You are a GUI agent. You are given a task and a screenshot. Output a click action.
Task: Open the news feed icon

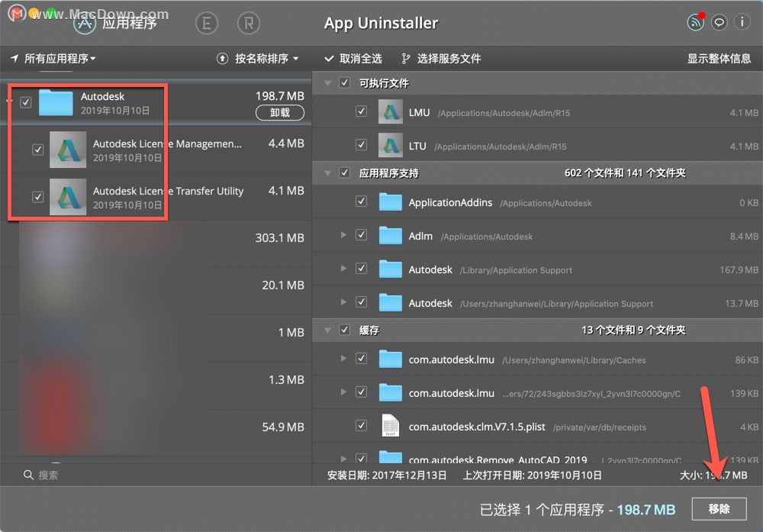coord(695,22)
